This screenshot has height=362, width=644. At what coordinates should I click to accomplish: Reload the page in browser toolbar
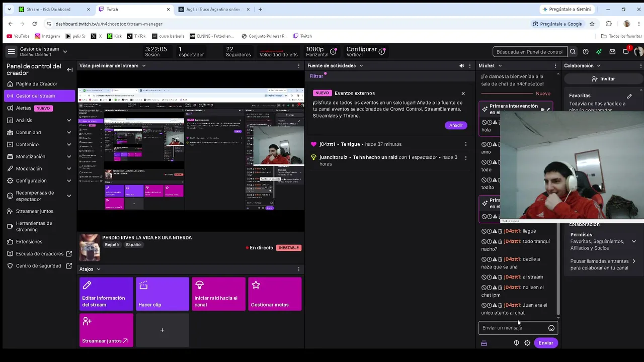tap(34, 24)
